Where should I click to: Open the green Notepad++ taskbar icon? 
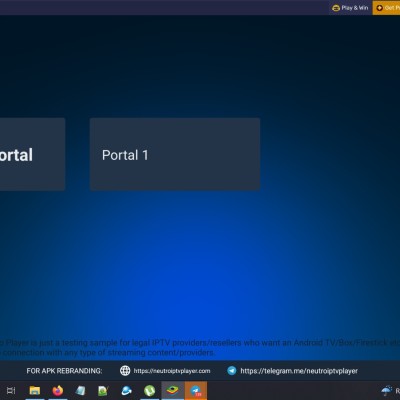coord(103,390)
